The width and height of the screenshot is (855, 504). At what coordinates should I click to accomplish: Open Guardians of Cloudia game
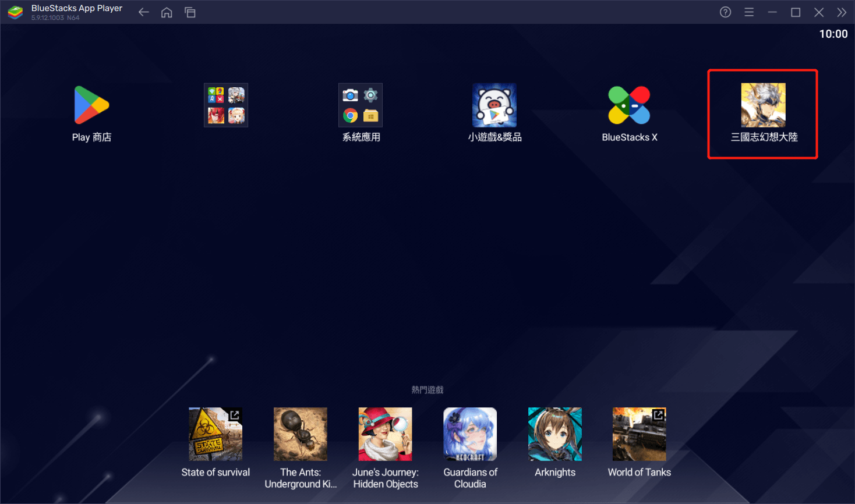pos(470,434)
